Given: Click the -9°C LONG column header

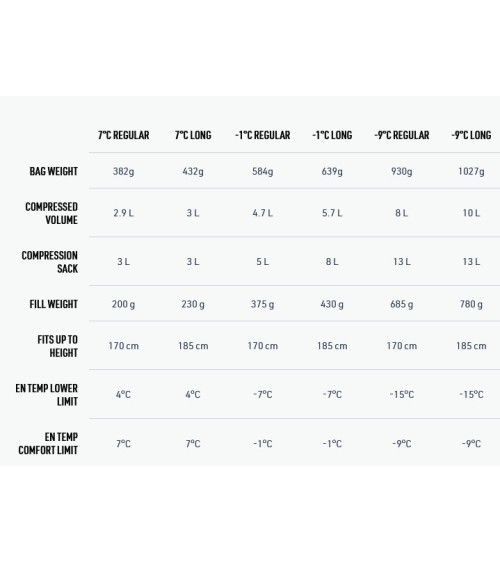Looking at the screenshot, I should 471,135.
